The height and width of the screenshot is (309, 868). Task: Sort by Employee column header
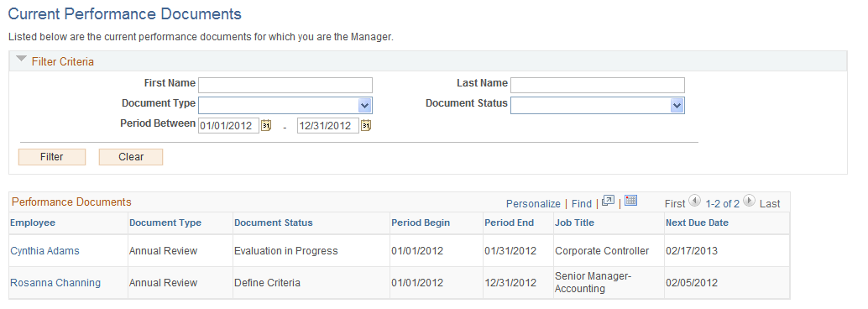[33, 223]
